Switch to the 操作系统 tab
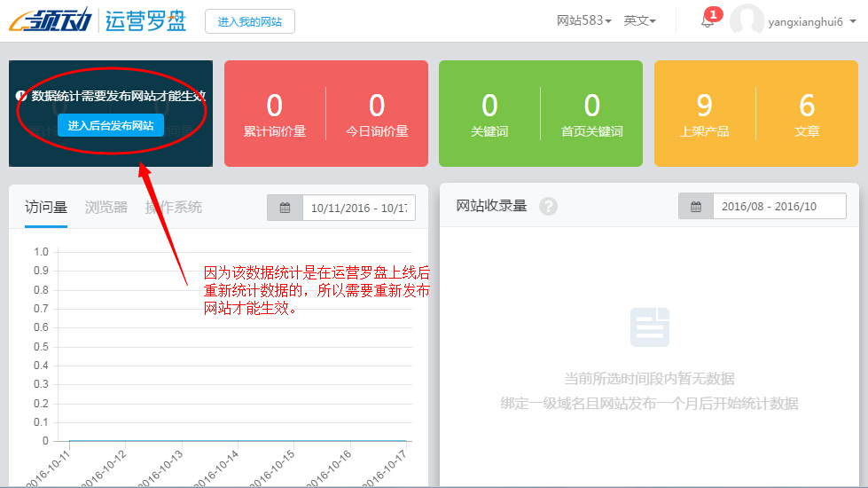This screenshot has height=488, width=868. click(174, 208)
